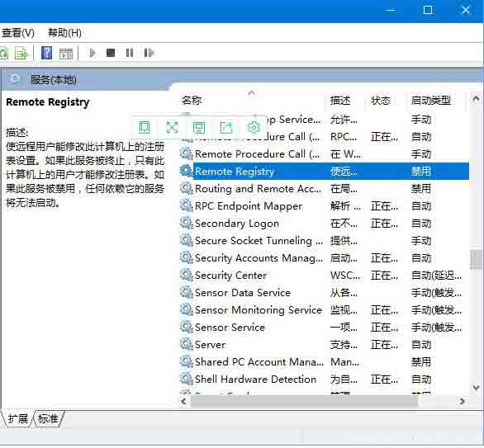Click the Start service play icon

(x=92, y=53)
